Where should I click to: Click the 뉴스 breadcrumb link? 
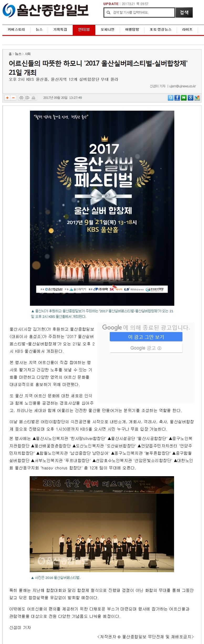[x=18, y=54]
